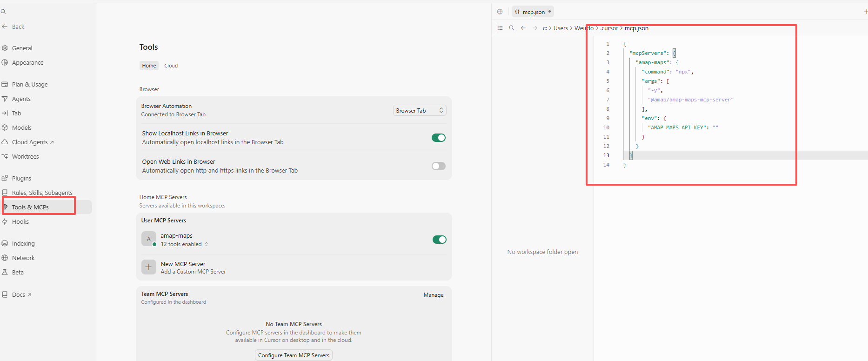Go back using the Back arrow

[13, 27]
